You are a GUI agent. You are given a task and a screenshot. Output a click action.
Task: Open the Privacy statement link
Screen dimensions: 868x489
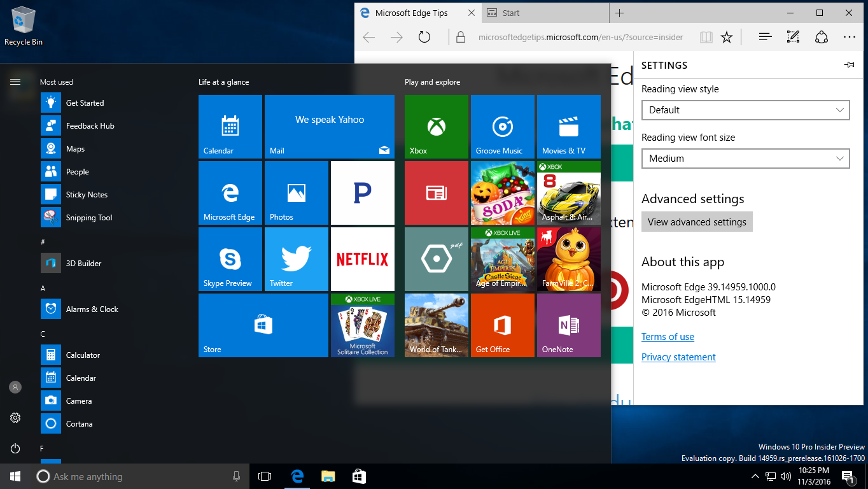[x=678, y=357]
